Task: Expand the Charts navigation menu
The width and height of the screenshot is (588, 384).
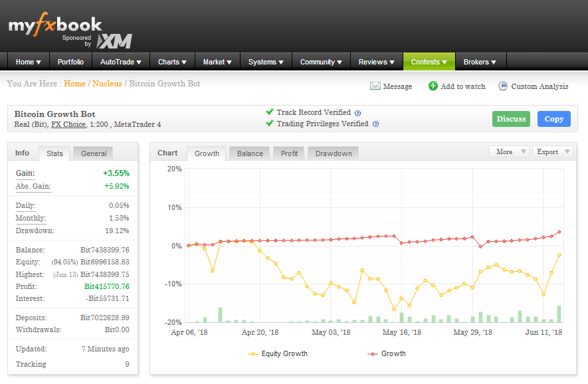Action: pos(172,62)
